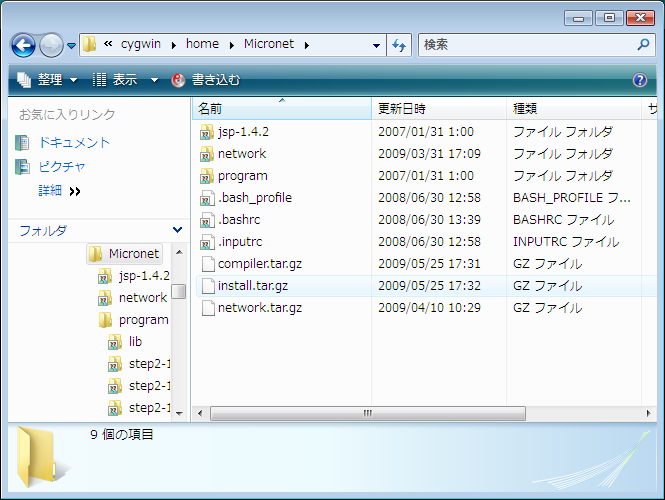
Task: Click home in the address breadcrumb
Action: point(202,44)
